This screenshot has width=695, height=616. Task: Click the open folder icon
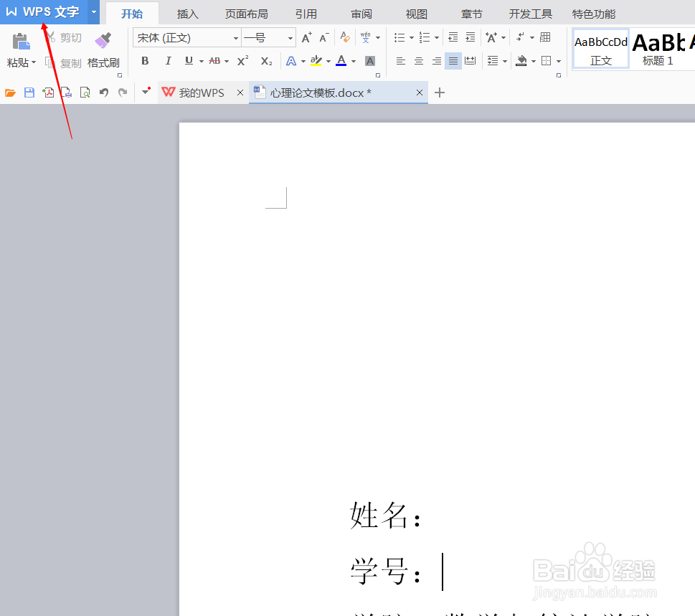pyautogui.click(x=10, y=93)
